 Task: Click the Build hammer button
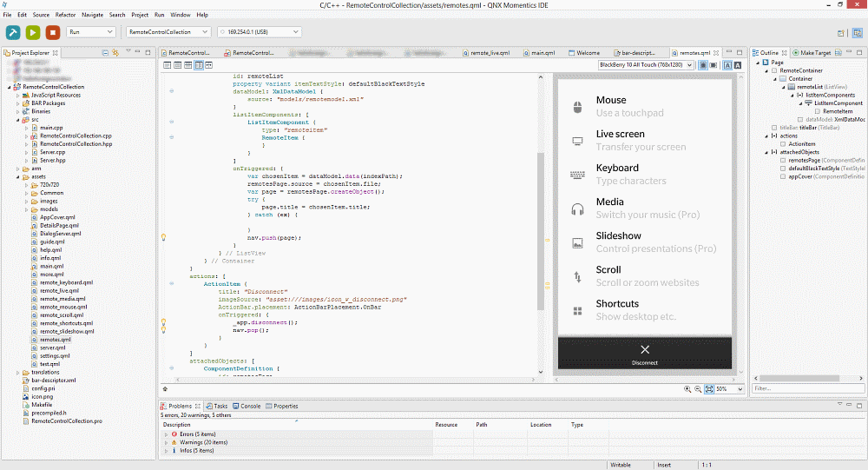[13, 32]
